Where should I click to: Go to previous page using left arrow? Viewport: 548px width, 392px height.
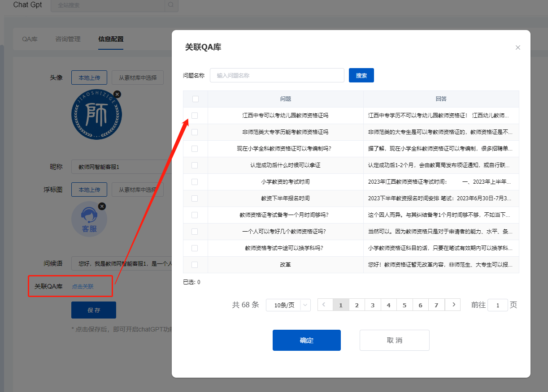[325, 305]
